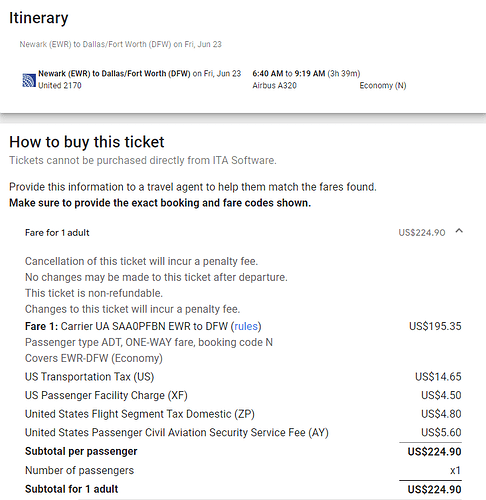Select United 2170 flight number text
This screenshot has width=486, height=500.
(x=60, y=86)
